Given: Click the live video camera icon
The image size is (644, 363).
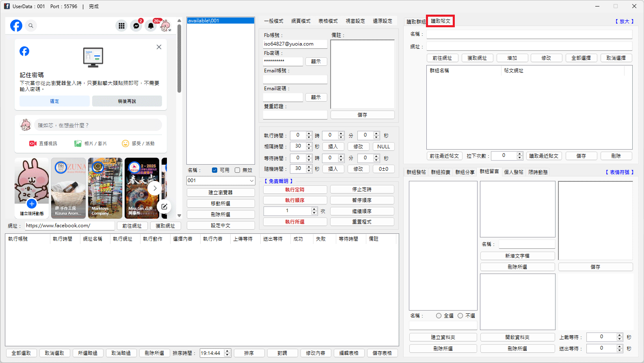Looking at the screenshot, I should tap(33, 143).
